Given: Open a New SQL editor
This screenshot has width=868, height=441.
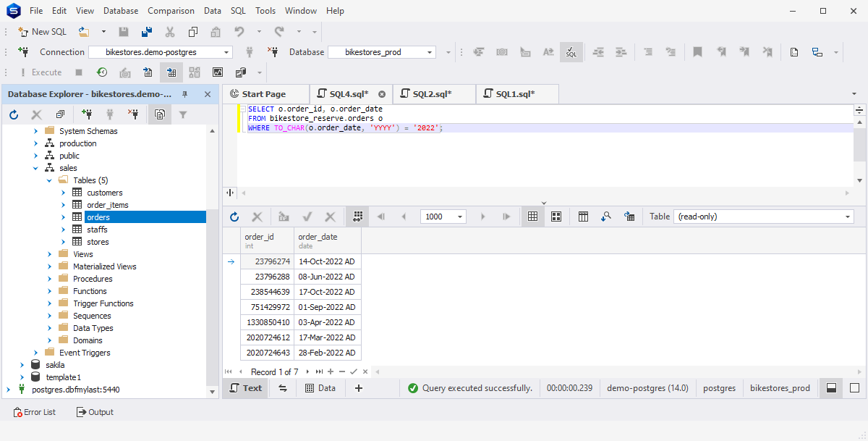Looking at the screenshot, I should point(42,31).
